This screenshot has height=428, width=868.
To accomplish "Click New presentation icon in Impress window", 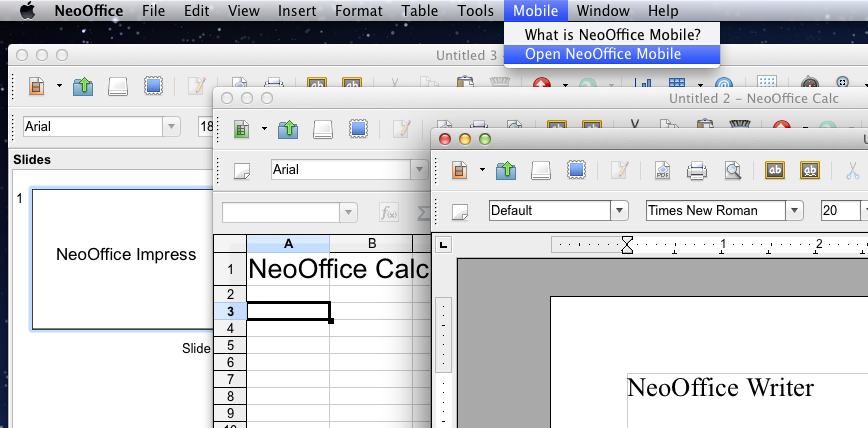I will [x=37, y=86].
